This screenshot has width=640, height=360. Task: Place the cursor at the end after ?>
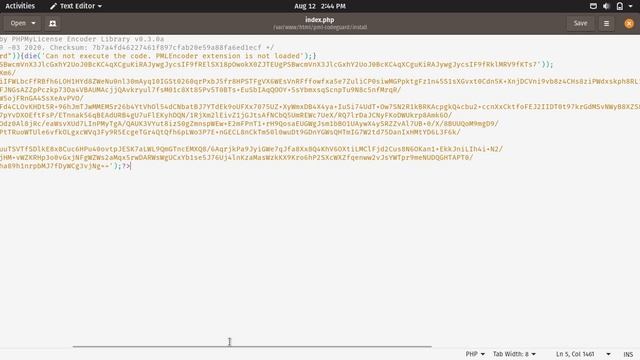pos(130,166)
